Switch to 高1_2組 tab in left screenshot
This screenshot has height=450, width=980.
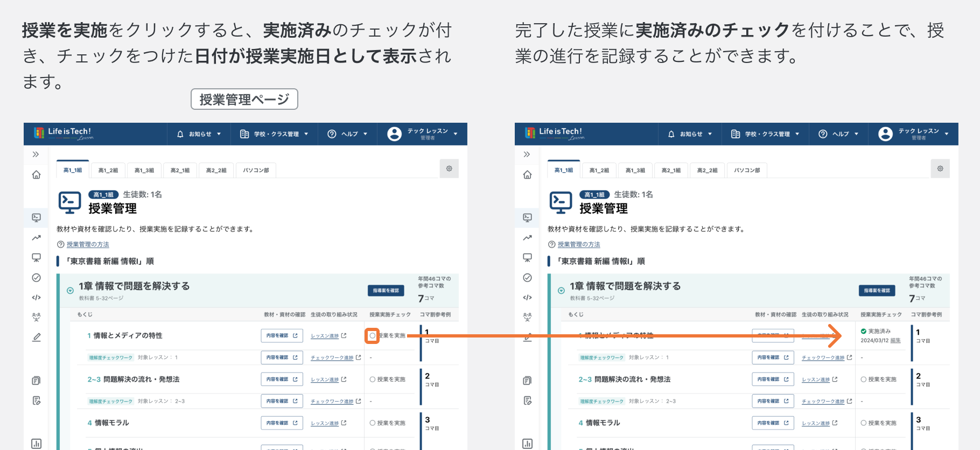point(108,170)
